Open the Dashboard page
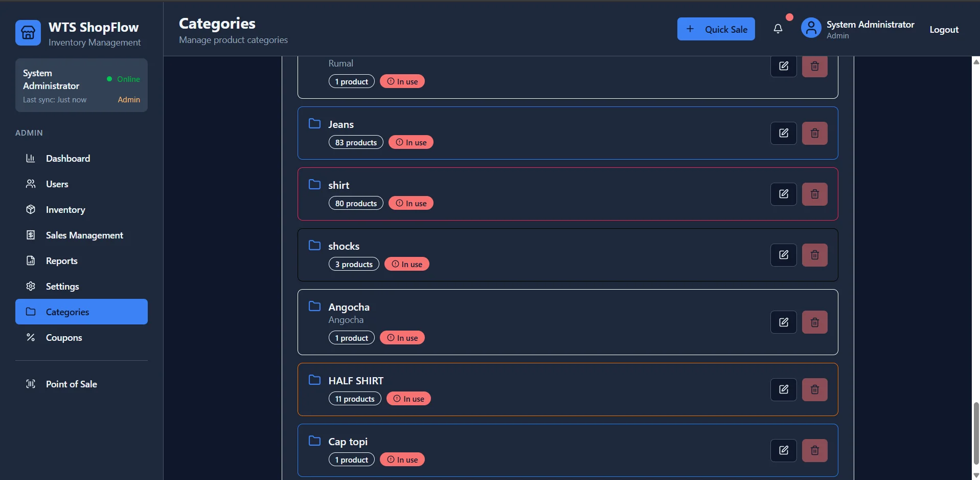The height and width of the screenshot is (480, 980). click(x=81, y=159)
